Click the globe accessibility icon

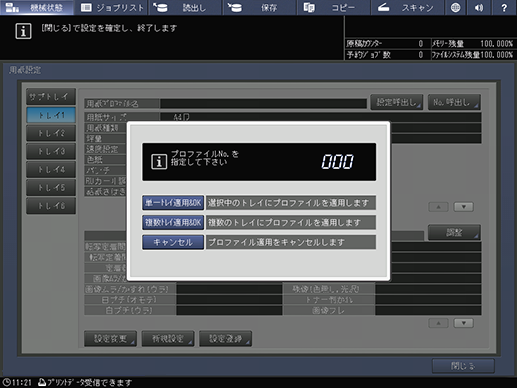[x=455, y=7]
